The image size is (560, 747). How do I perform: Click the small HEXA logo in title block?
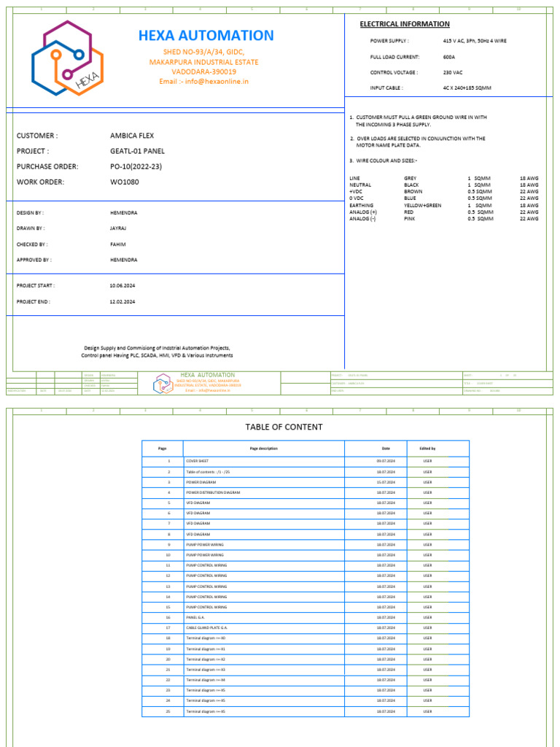click(163, 384)
